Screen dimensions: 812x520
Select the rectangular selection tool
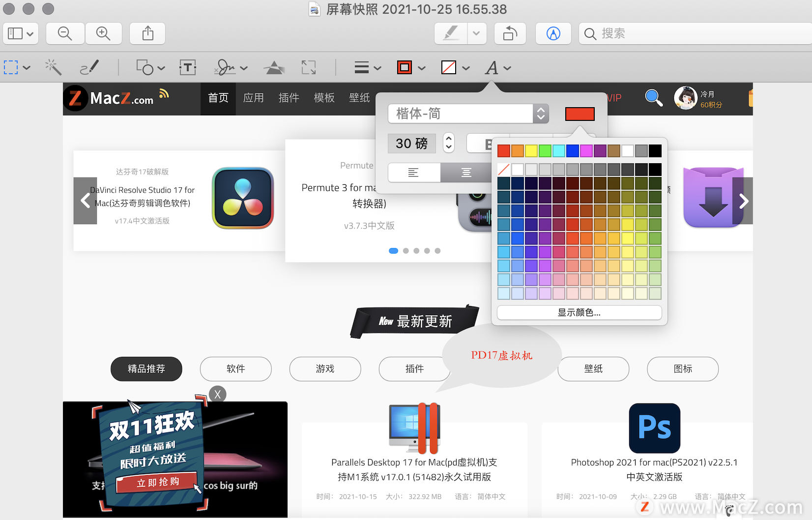[11, 67]
